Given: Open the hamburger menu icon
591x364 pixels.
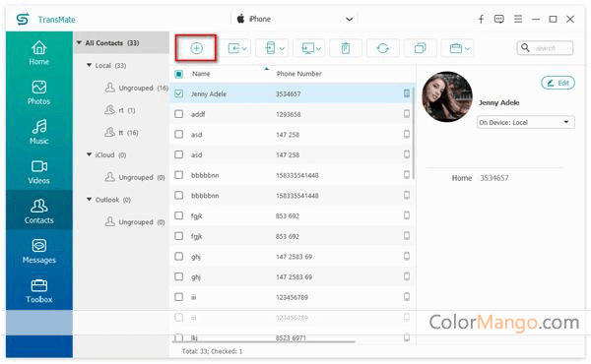Looking at the screenshot, I should tap(518, 19).
